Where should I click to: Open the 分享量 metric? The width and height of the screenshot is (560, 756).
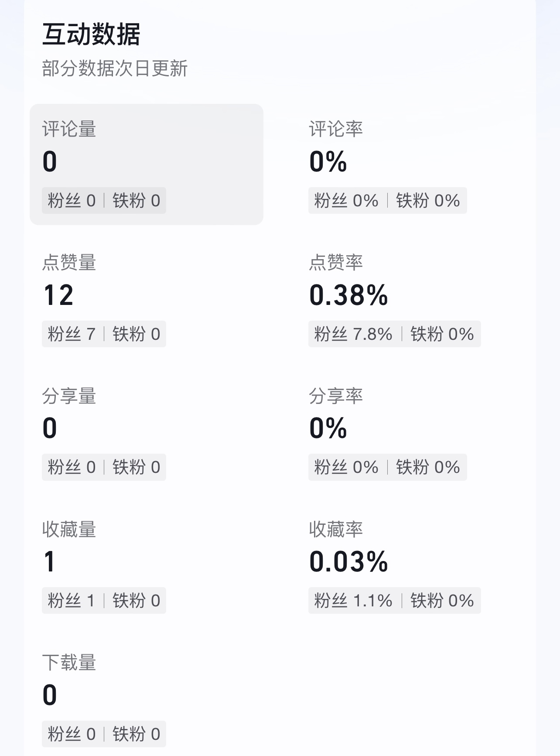click(69, 396)
